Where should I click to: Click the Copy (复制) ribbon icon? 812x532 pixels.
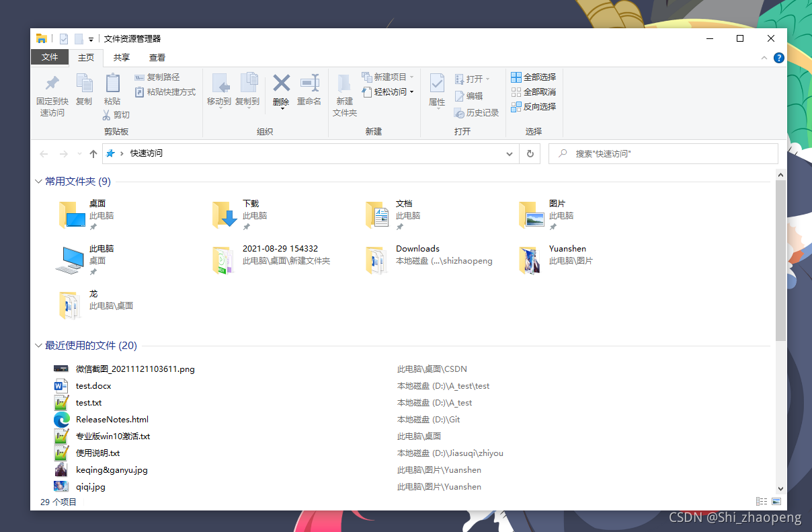click(84, 83)
